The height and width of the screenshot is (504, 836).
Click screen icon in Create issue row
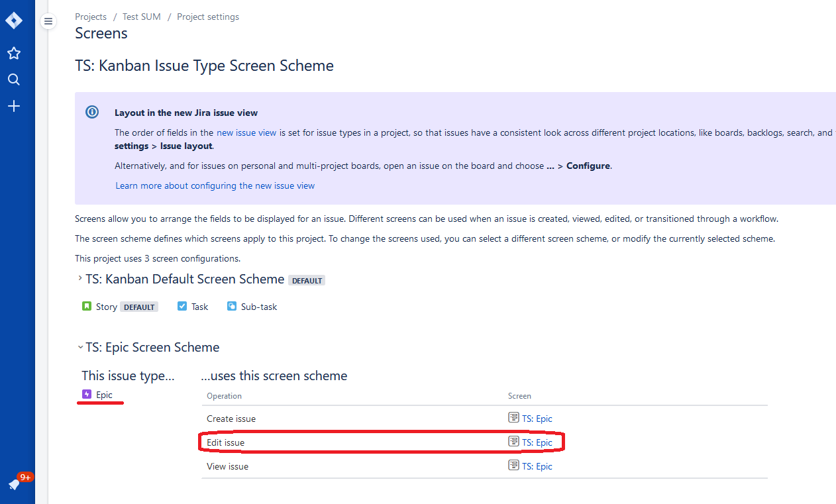[513, 418]
